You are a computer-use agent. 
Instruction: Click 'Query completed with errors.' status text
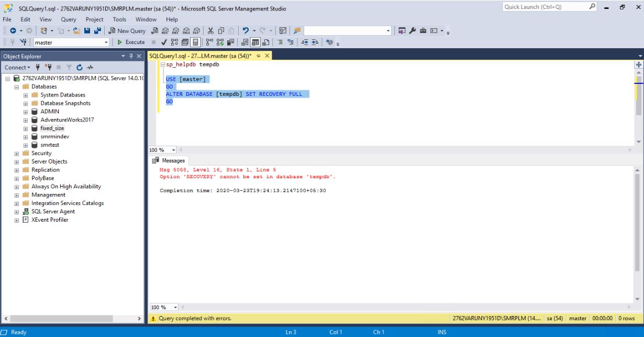pos(195,318)
